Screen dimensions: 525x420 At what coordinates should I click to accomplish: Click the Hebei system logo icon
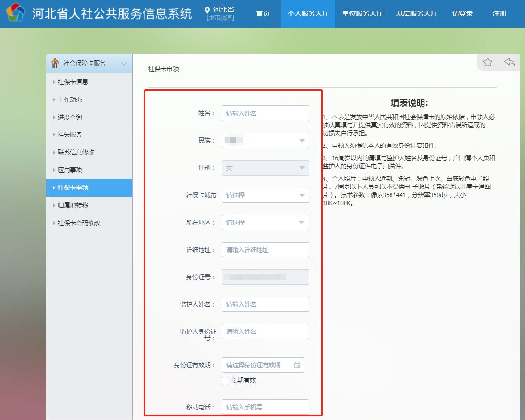[x=15, y=13]
